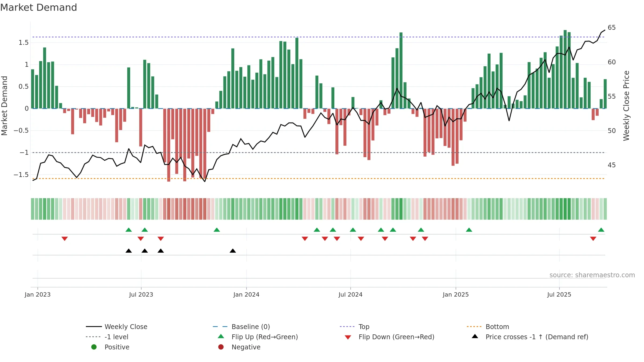Toggle the Top legend entry
The height and width of the screenshot is (362, 644).
pyautogui.click(x=355, y=327)
